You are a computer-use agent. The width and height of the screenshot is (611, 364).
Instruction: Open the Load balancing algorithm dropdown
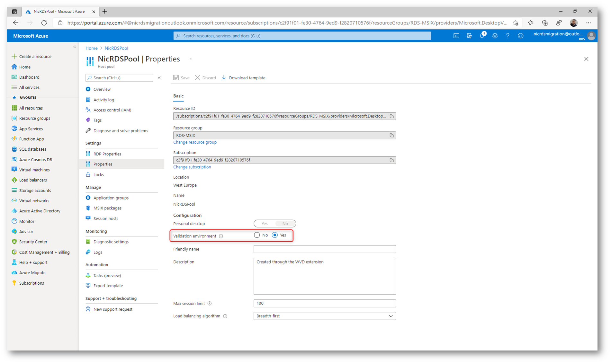click(325, 316)
